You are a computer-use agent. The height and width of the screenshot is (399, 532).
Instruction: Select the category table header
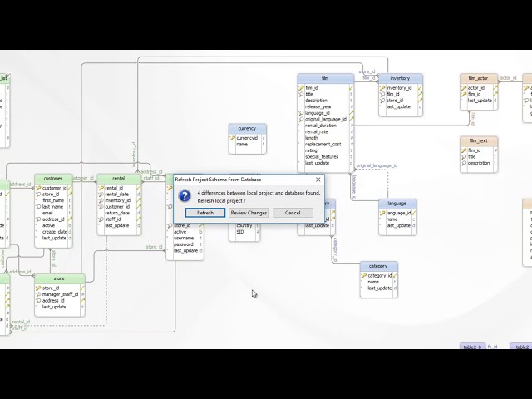click(378, 266)
